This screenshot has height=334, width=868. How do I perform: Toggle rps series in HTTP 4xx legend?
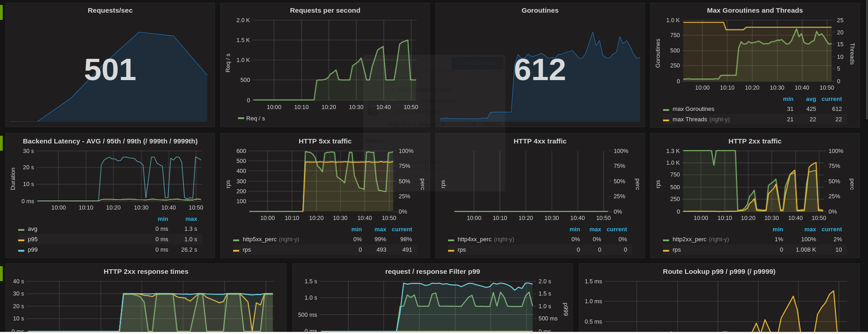click(462, 250)
